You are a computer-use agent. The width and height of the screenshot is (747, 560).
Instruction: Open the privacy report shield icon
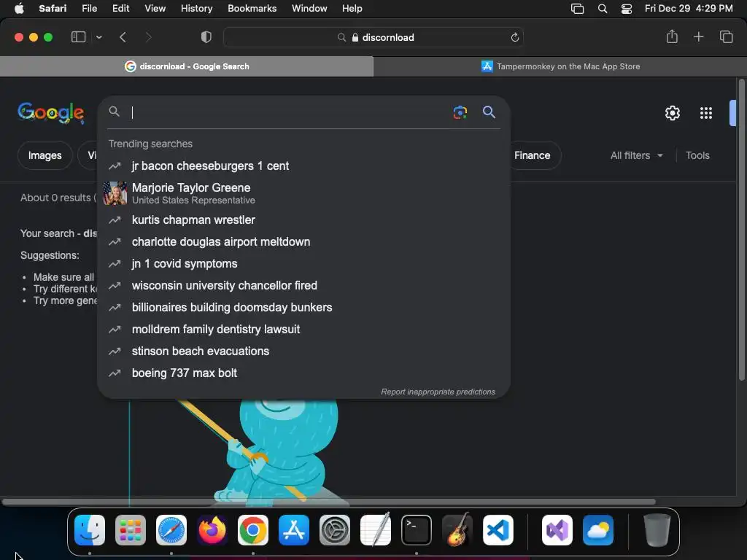(206, 37)
